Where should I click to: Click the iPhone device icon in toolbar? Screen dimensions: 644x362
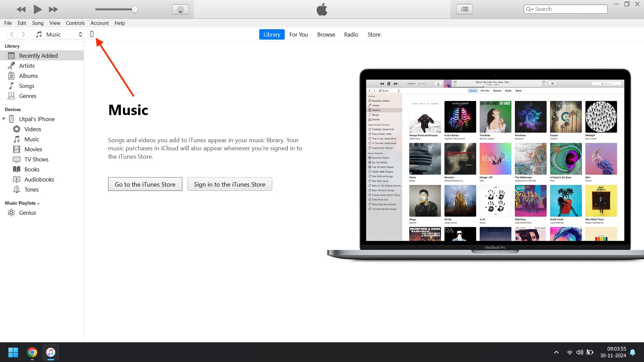[x=92, y=34]
